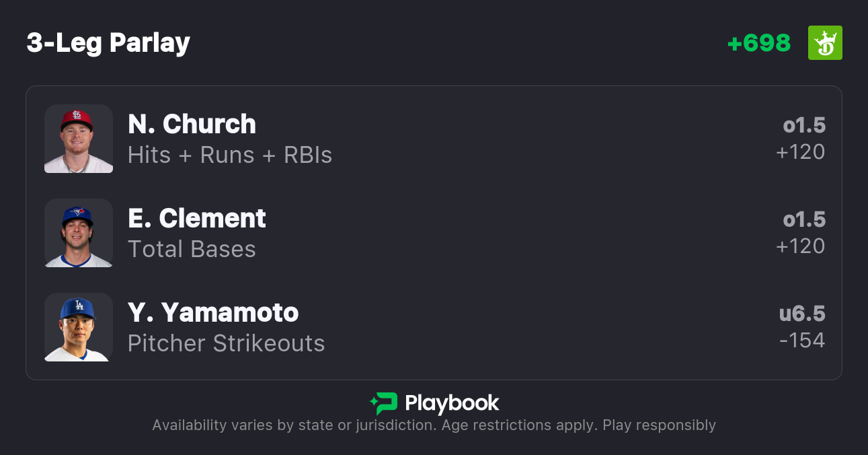This screenshot has width=868, height=455.
Task: Select the N. Church player name
Action: click(x=192, y=124)
